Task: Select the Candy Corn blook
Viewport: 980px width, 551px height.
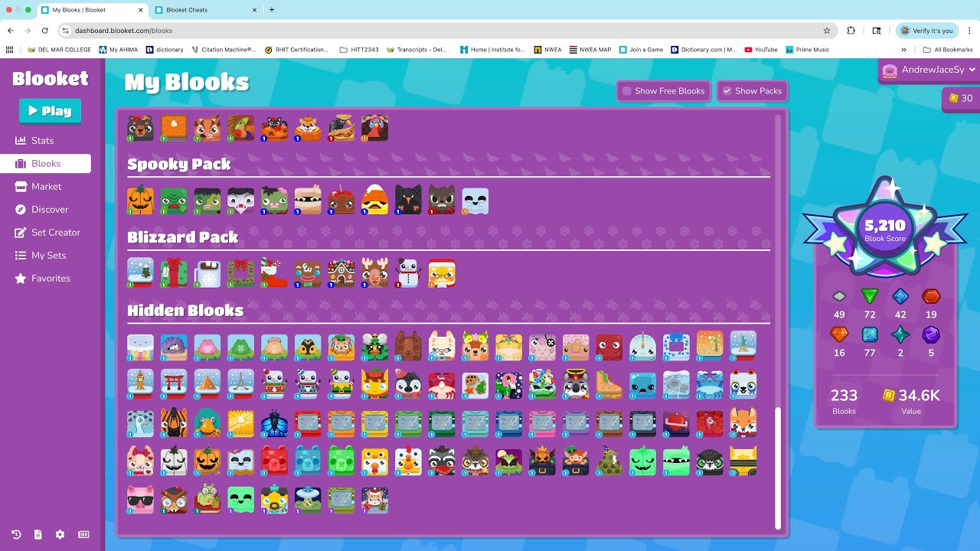Action: pos(375,201)
